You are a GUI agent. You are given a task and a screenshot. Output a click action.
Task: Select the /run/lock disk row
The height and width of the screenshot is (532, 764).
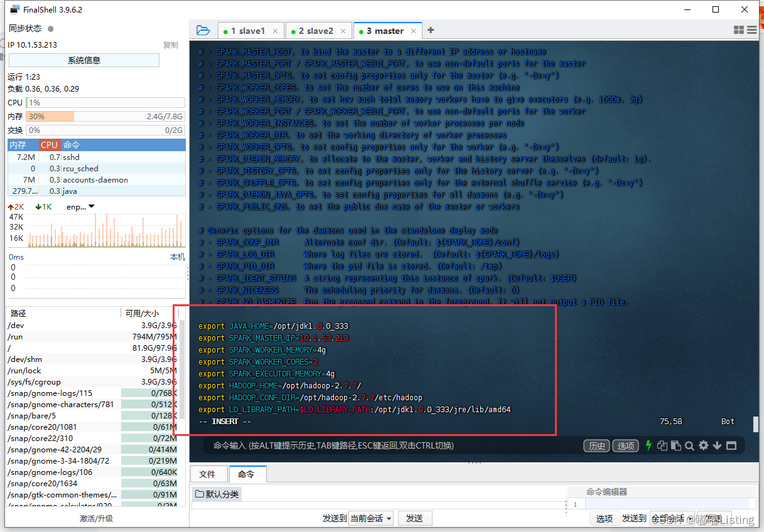click(x=93, y=371)
